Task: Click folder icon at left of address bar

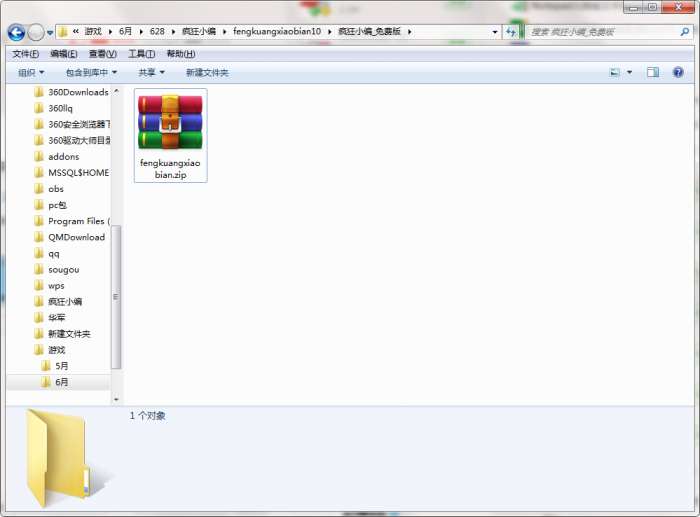Action: (x=63, y=32)
